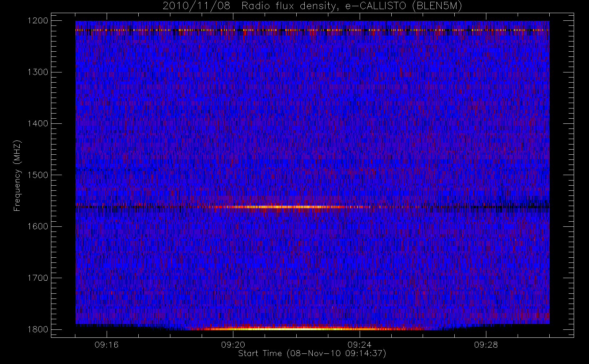589x364 pixels.
Task: Click the 1500 frequency tick label
Action: click(38, 175)
